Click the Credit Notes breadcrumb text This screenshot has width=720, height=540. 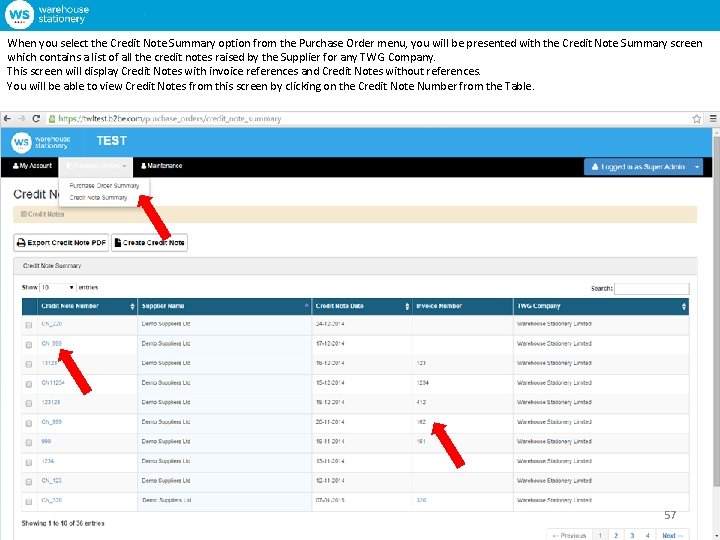coord(46,214)
